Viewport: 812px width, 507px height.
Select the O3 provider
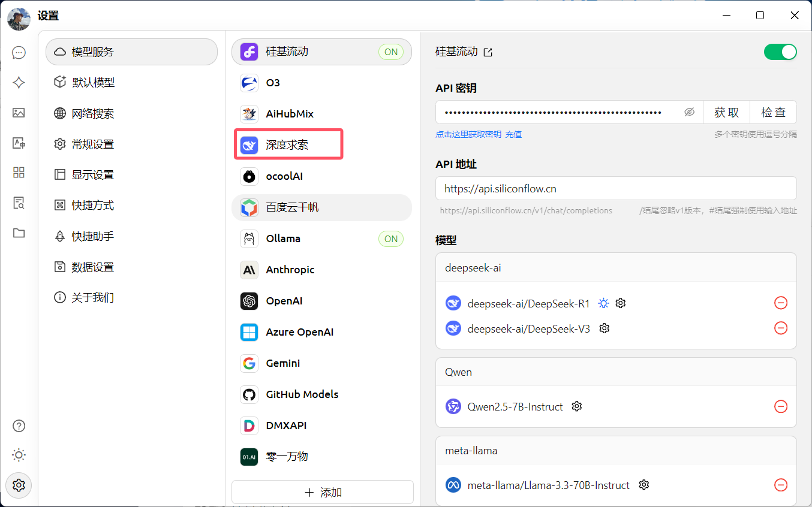point(321,83)
